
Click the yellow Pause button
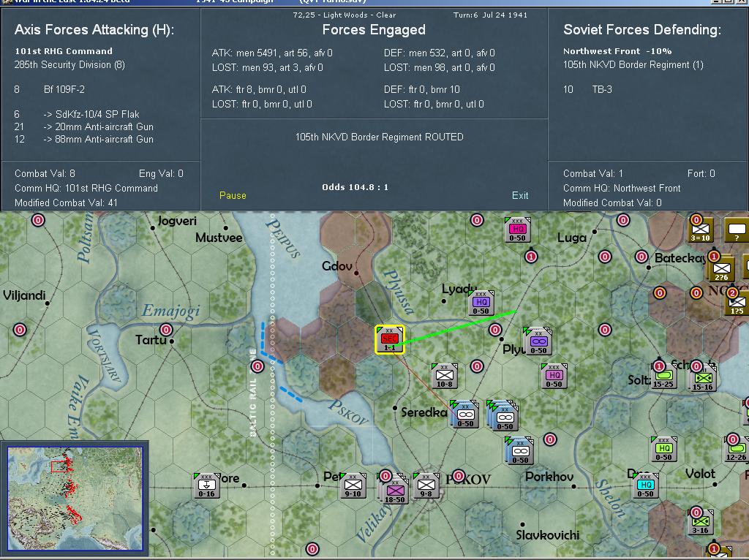point(233,195)
